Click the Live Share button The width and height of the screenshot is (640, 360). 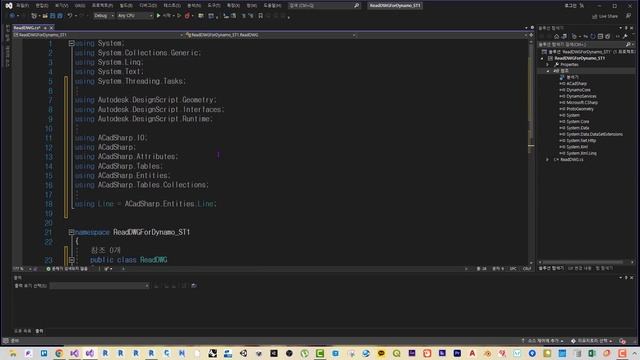click(x=605, y=16)
